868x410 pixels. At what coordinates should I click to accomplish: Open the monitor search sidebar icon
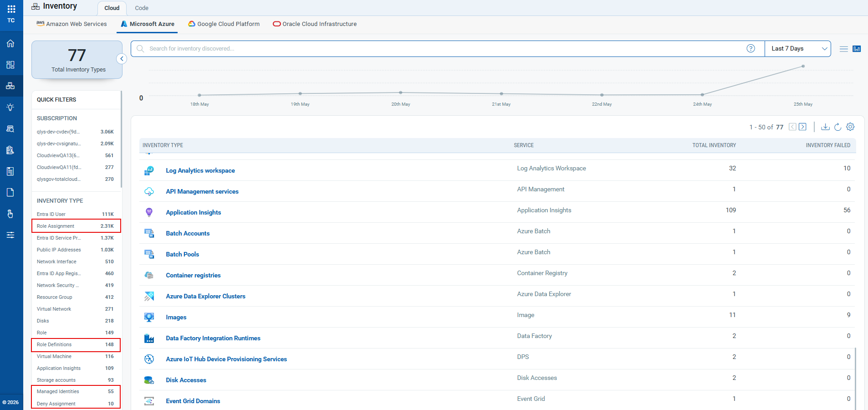[x=10, y=129]
